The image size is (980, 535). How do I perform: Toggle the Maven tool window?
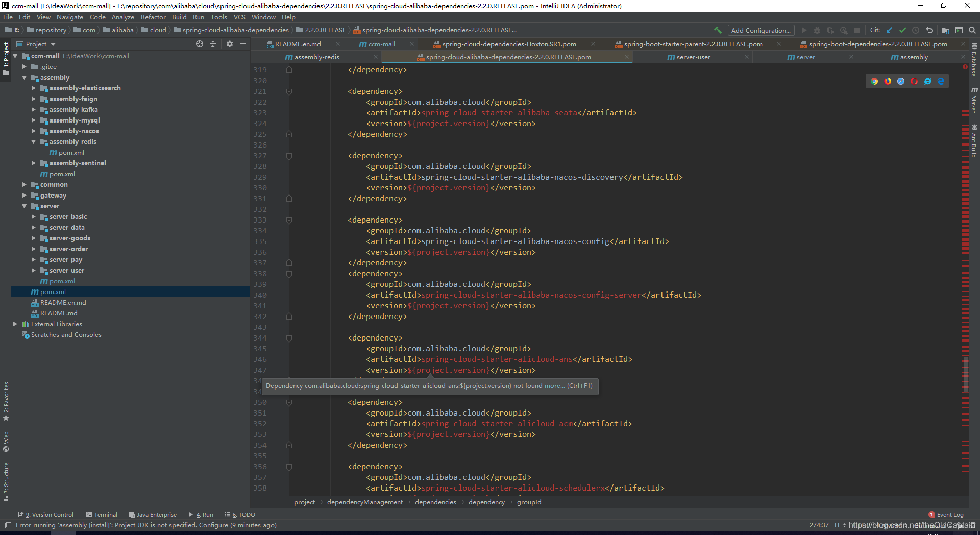coord(974,100)
